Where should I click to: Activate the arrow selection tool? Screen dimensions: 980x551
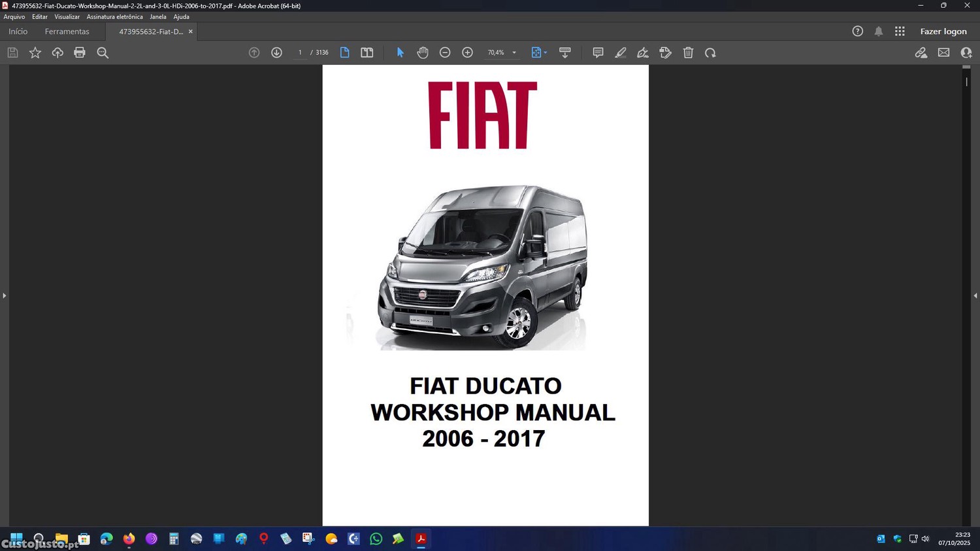[x=400, y=53]
